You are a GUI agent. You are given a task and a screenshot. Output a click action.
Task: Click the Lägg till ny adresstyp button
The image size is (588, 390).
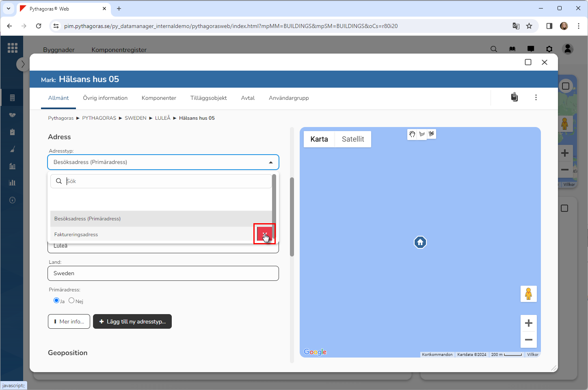click(x=132, y=321)
